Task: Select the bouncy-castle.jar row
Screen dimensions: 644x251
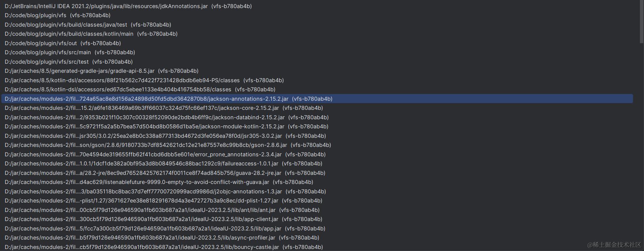Action: click(317, 247)
